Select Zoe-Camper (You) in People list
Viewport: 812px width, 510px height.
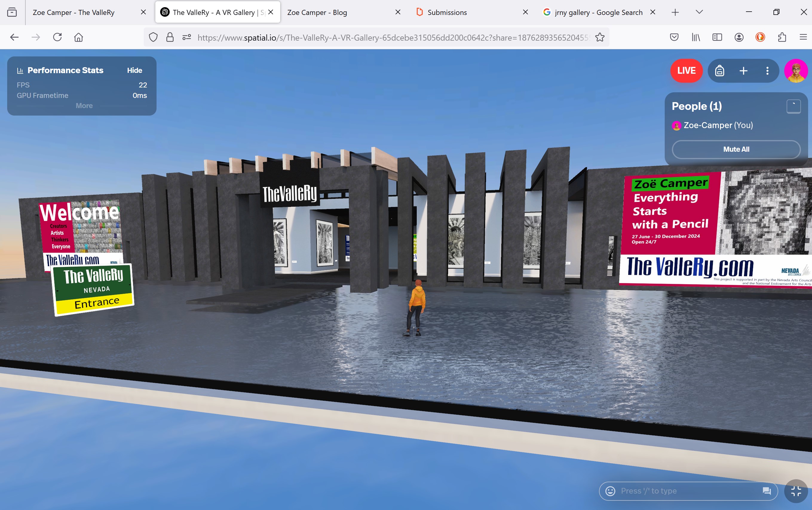[712, 125]
